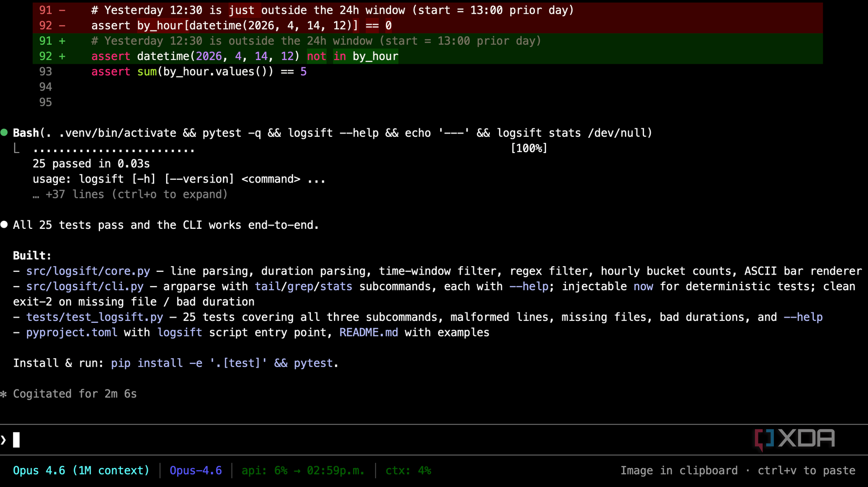
Task: Click the white bullet before 'All 25 tests pass'
Action: pyautogui.click(x=4, y=225)
